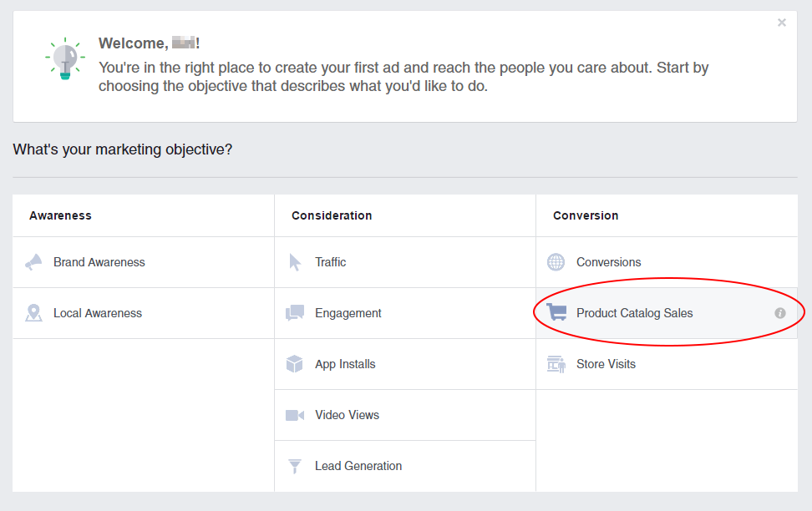
Task: Select the mouse cursor icon next to Traffic
Action: click(295, 261)
